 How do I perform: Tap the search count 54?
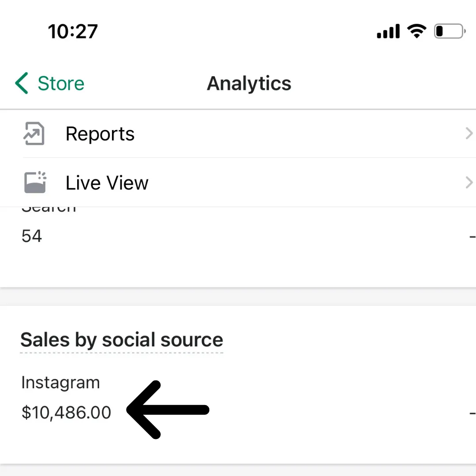pos(32,236)
